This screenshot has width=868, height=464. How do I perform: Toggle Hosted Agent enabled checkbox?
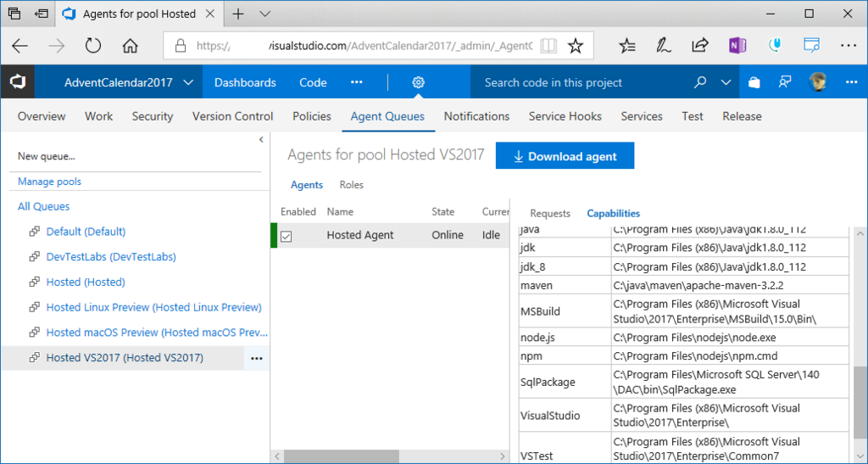coord(287,237)
